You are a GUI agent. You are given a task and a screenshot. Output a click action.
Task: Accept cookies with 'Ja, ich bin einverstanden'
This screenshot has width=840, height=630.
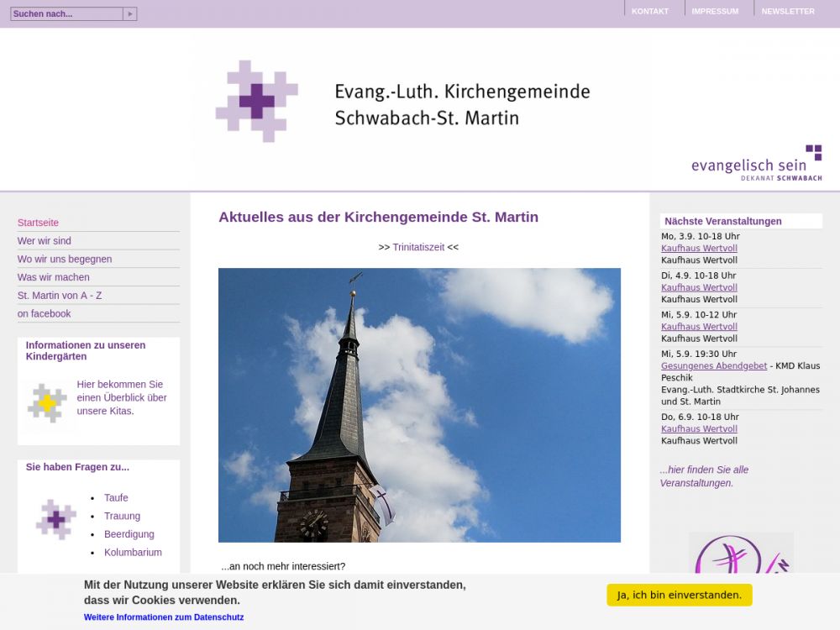[679, 595]
